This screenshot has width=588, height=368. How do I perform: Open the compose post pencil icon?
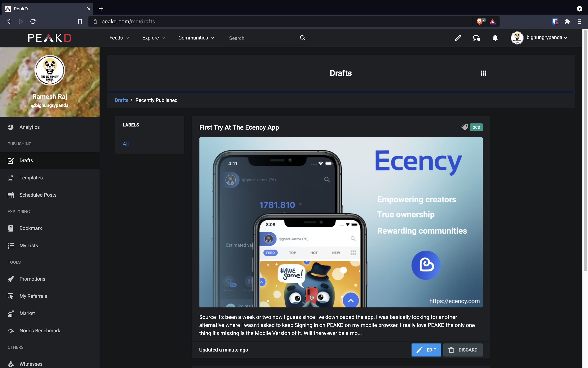458,38
